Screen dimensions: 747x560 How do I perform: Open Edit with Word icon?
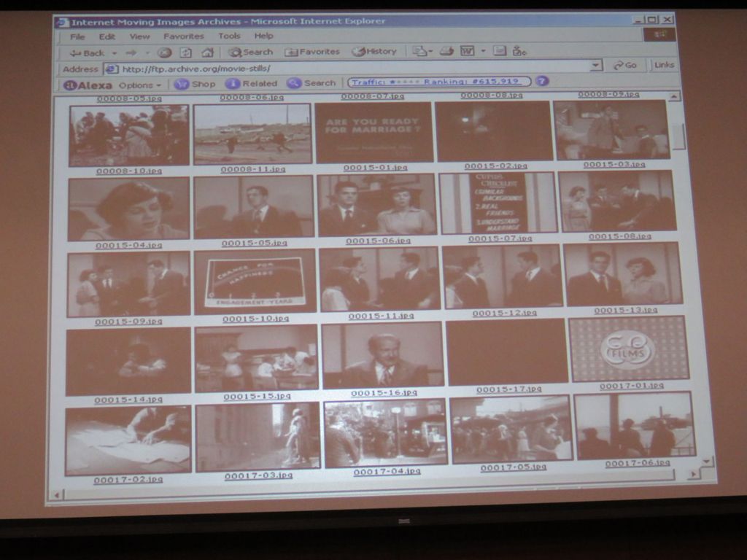coord(468,50)
